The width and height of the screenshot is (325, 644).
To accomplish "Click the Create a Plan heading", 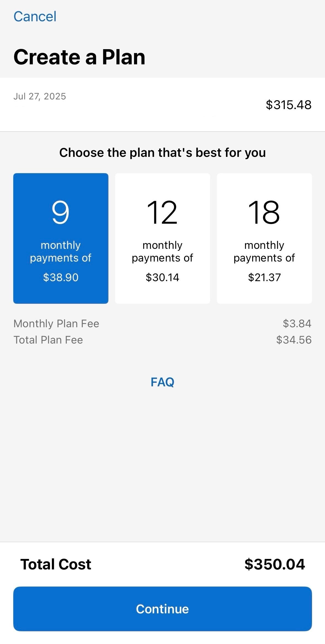I will pyautogui.click(x=79, y=57).
